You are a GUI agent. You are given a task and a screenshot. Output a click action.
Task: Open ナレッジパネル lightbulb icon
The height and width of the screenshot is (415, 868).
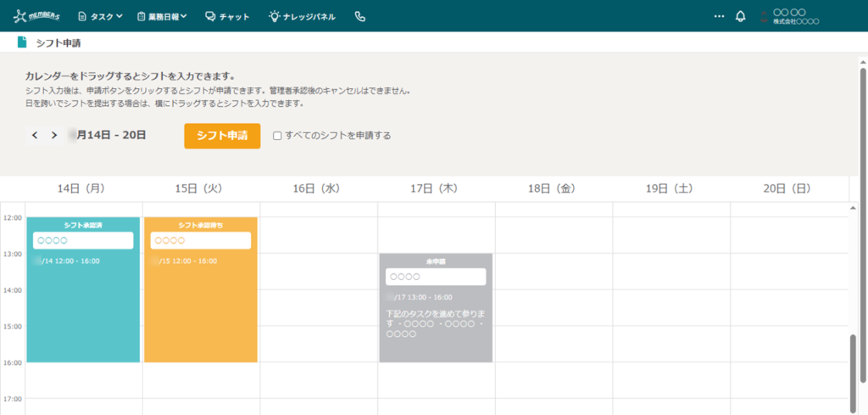tap(274, 17)
